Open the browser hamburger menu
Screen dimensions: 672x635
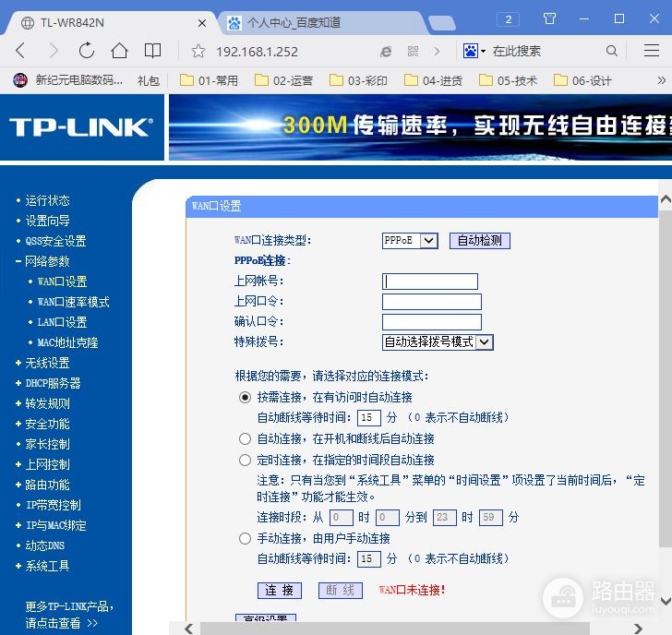coord(652,51)
